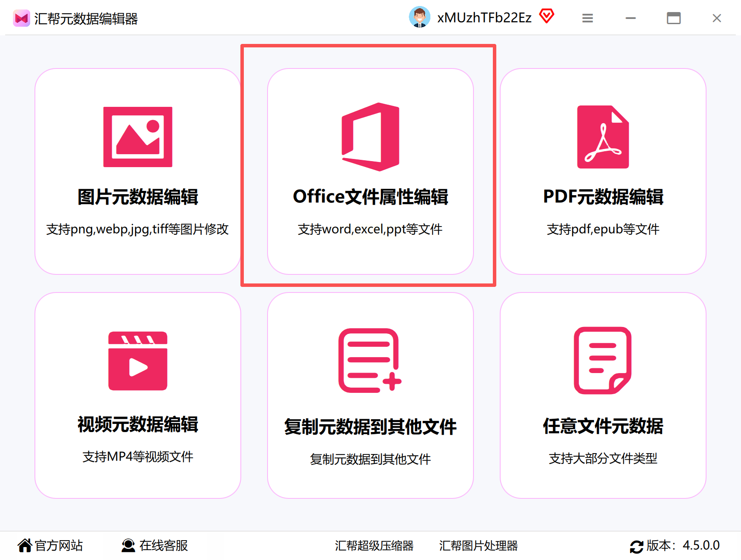741x560 pixels.
Task: Click the 汇帮元数据编辑器 app logo
Action: pos(22,19)
